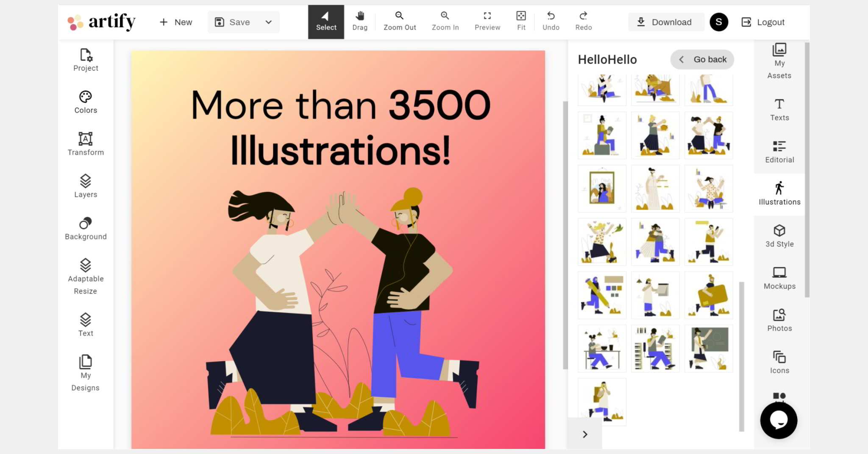
Task: Collapse the assets panel chevron
Action: (x=585, y=434)
